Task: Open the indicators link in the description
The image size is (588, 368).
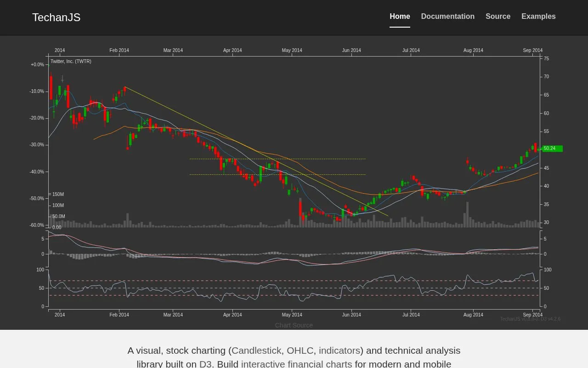Action: point(339,351)
